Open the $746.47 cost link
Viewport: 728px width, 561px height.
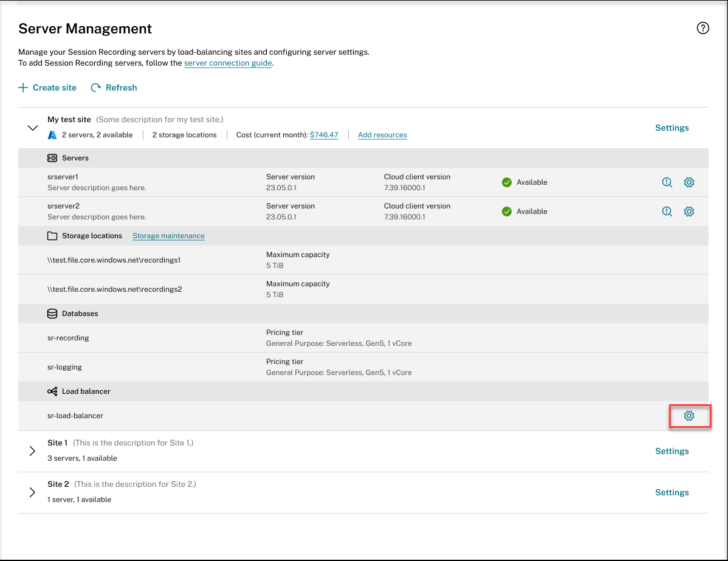tap(324, 135)
